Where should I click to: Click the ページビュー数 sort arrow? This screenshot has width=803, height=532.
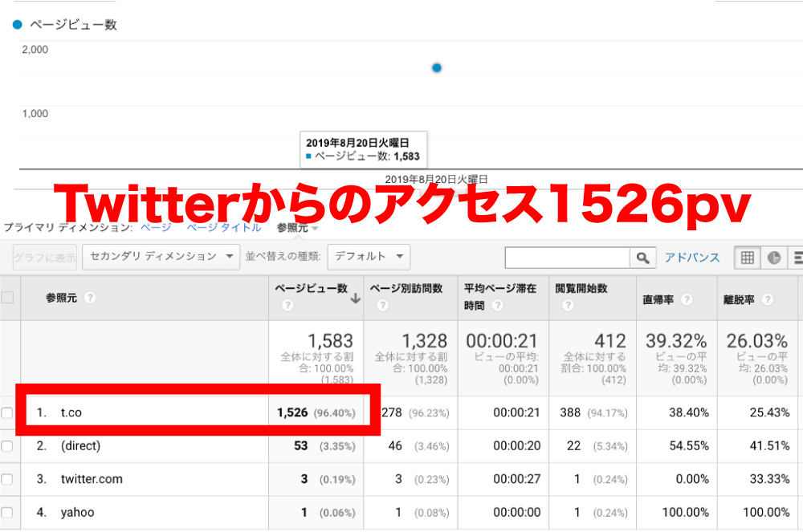pos(356,298)
